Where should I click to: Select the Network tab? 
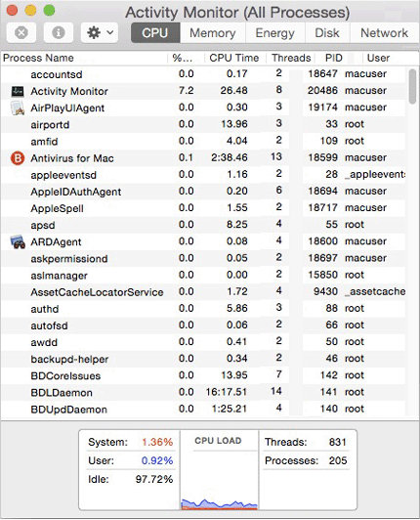point(384,33)
